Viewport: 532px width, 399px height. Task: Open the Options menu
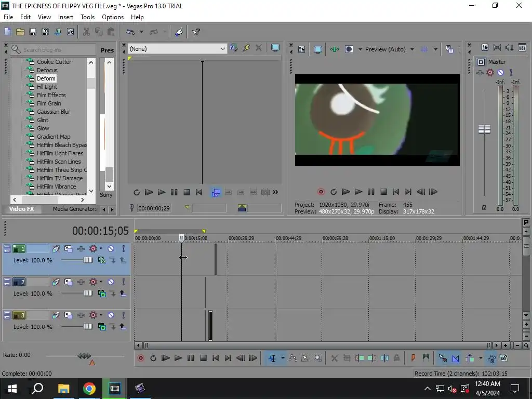tap(113, 17)
